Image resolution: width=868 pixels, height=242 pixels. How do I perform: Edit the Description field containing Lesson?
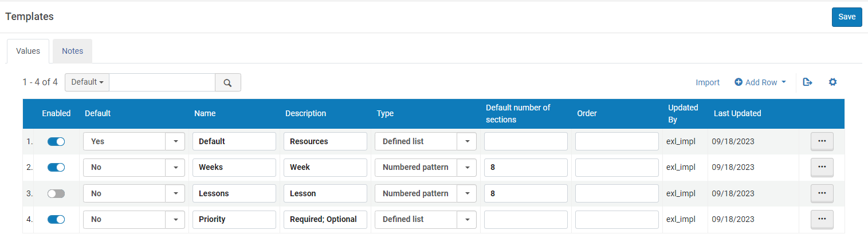pyautogui.click(x=325, y=193)
